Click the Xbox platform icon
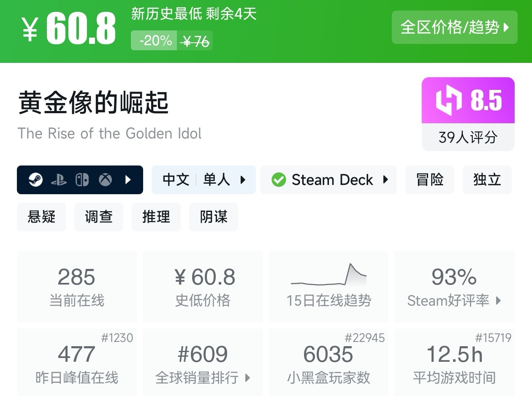 (105, 180)
